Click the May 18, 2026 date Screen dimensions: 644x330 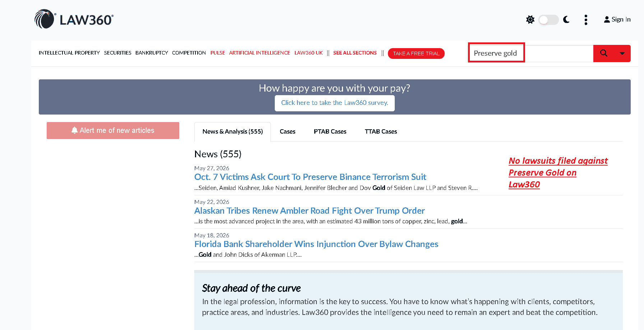coord(212,235)
